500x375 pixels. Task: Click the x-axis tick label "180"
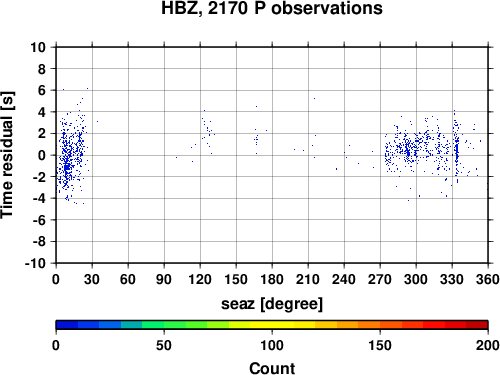pos(272,279)
